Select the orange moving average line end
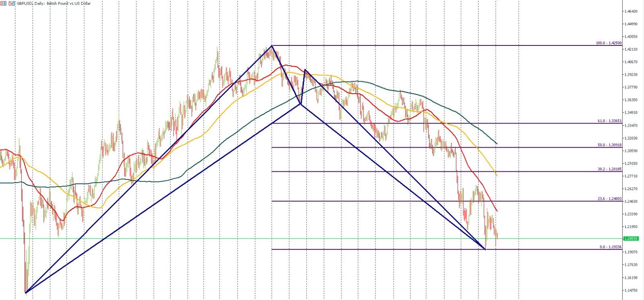Viewport: 644px width, 300px height. (497, 175)
